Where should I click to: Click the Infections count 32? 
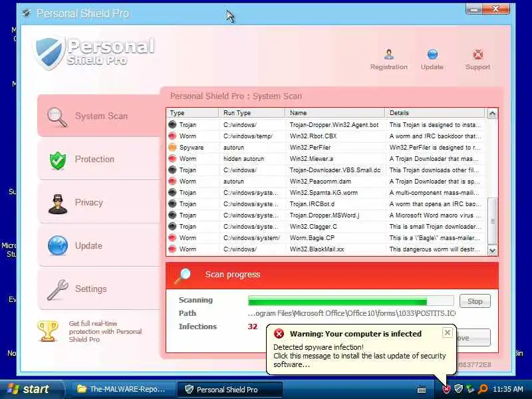pyautogui.click(x=253, y=327)
